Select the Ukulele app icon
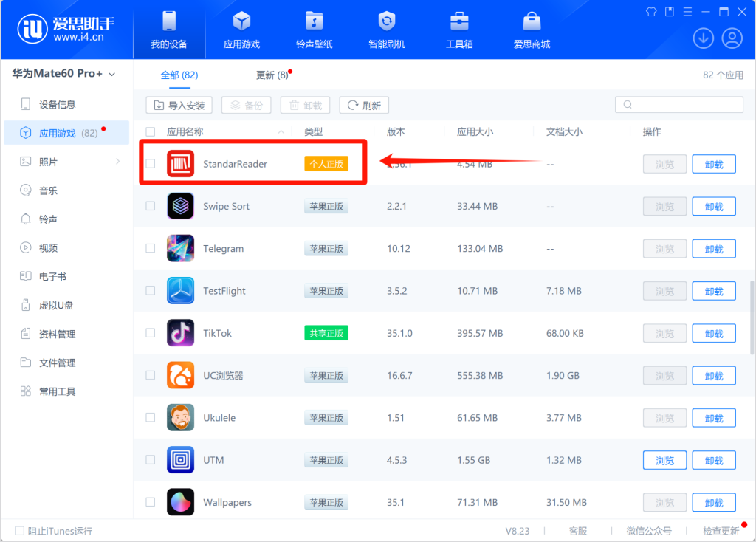Image resolution: width=756 pixels, height=542 pixels. coord(180,418)
